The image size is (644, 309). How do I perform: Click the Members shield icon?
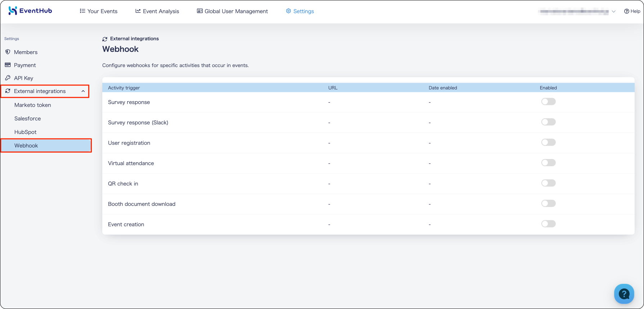[8, 52]
